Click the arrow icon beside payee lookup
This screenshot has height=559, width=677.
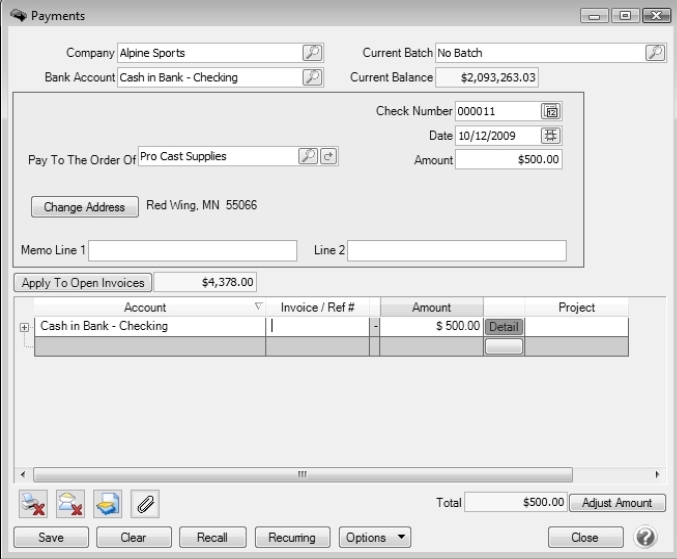326,156
